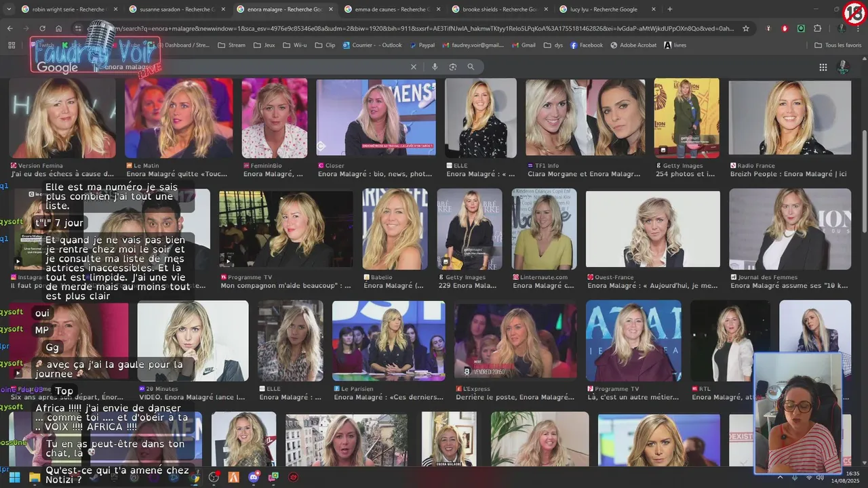
Task: Open the browser extensions puzzle icon
Action: click(x=817, y=28)
